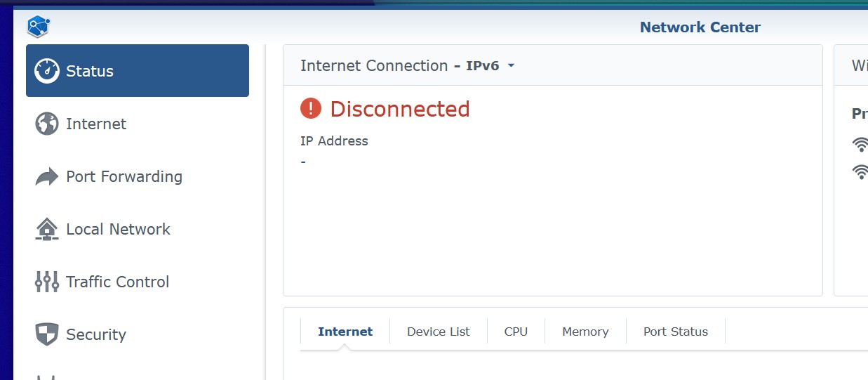
Task: Expand the IPv6 connection type dropdown
Action: [x=511, y=65]
